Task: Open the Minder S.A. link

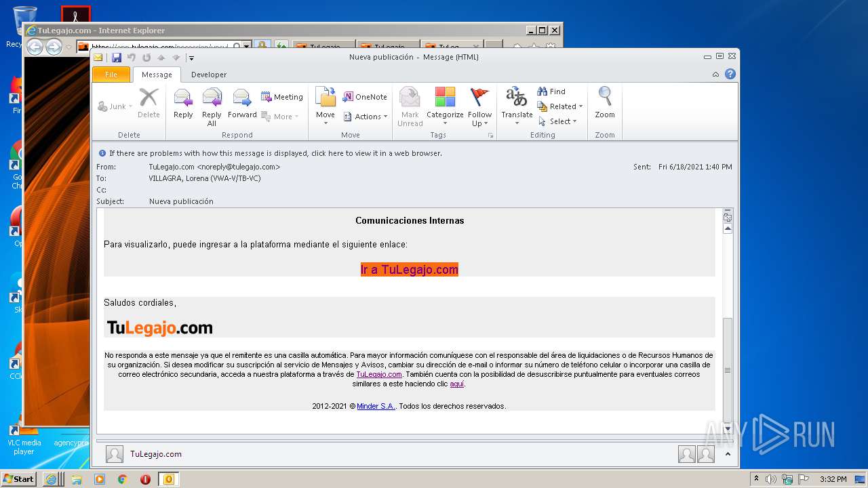Action: coord(376,406)
